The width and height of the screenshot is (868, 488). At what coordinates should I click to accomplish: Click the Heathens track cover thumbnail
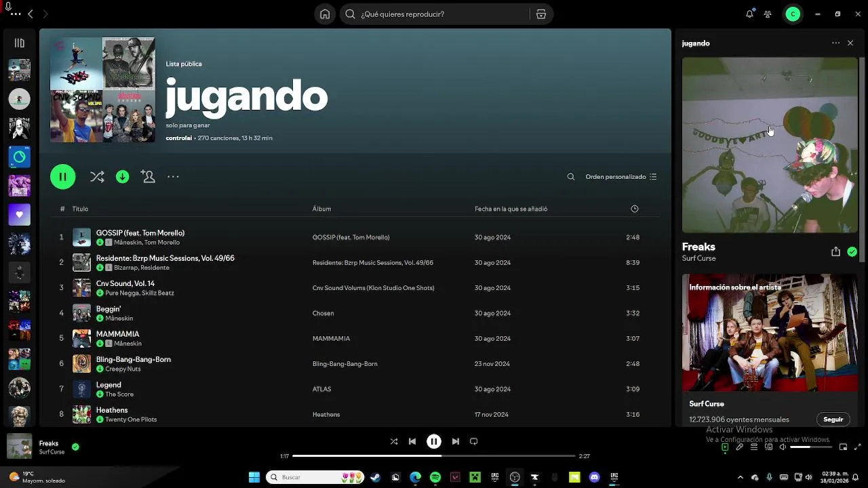tap(81, 414)
